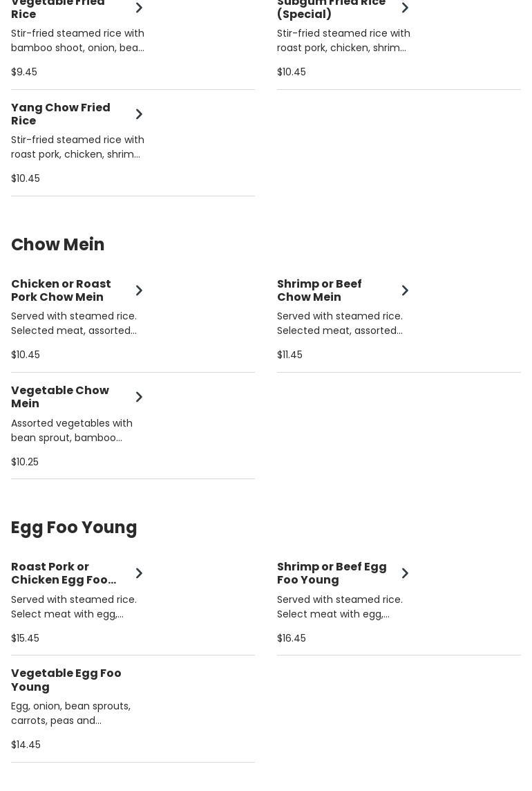Click arrow beside Subgum Fried Rice (Special)
Screen dimensions: 532x791
coord(405,8)
